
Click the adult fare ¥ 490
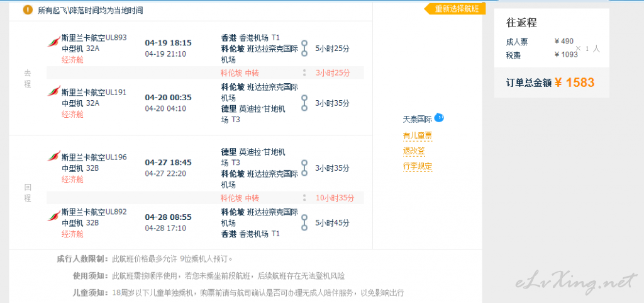point(564,41)
